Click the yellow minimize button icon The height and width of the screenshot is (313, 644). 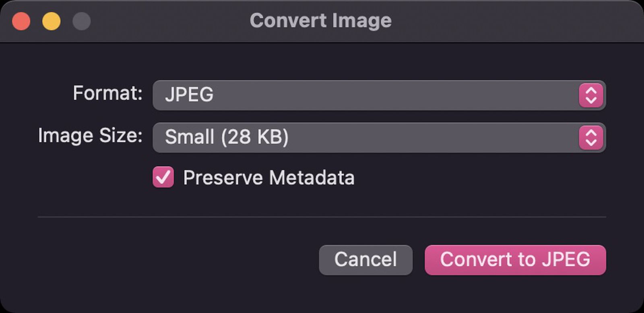point(51,21)
